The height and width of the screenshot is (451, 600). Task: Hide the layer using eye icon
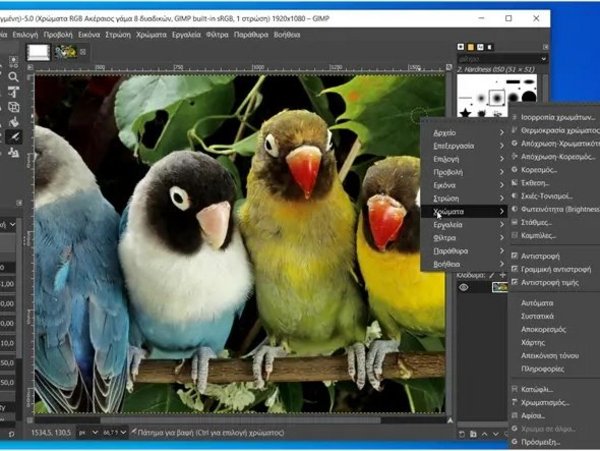463,288
